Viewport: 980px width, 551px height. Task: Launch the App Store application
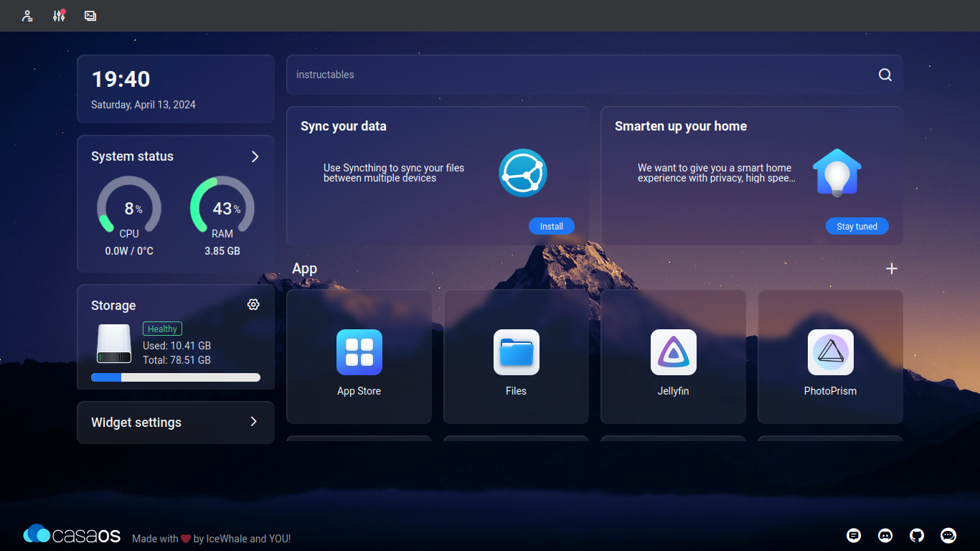tap(359, 352)
